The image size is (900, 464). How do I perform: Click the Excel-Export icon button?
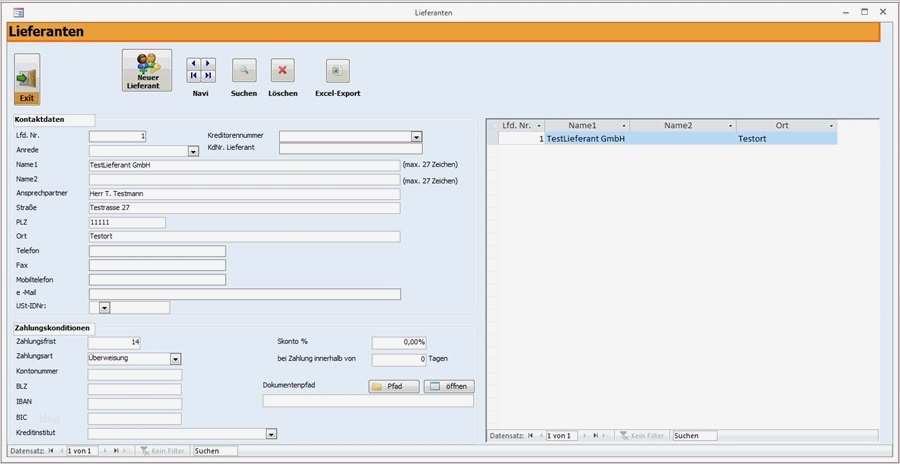(x=338, y=71)
